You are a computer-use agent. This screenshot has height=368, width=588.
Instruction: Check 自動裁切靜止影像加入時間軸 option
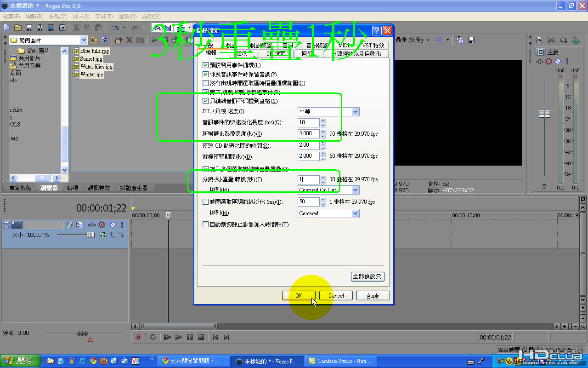[x=206, y=224]
